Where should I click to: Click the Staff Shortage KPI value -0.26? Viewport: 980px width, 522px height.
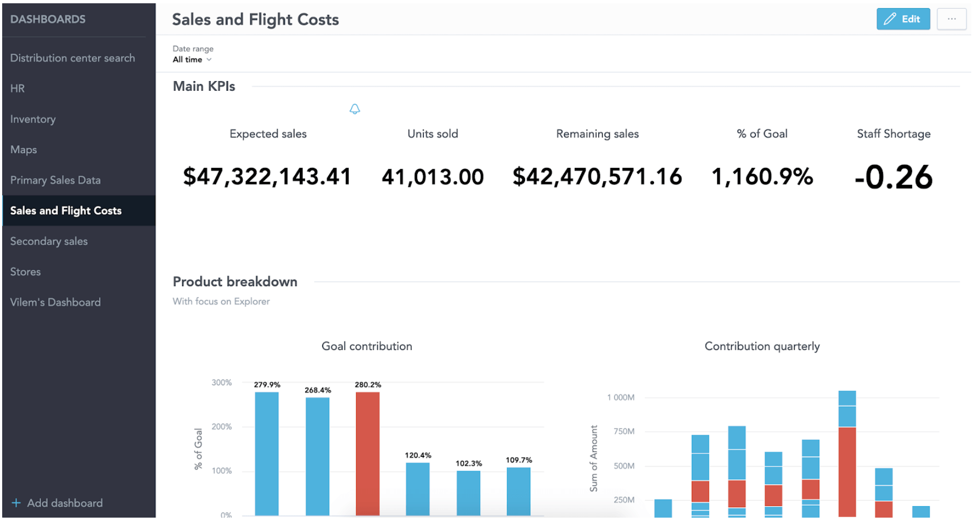coord(893,177)
